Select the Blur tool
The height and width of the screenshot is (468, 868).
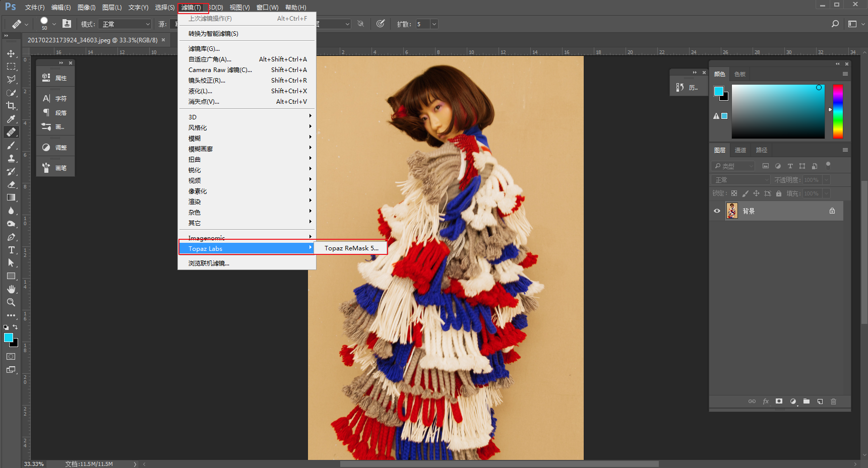coord(11,211)
